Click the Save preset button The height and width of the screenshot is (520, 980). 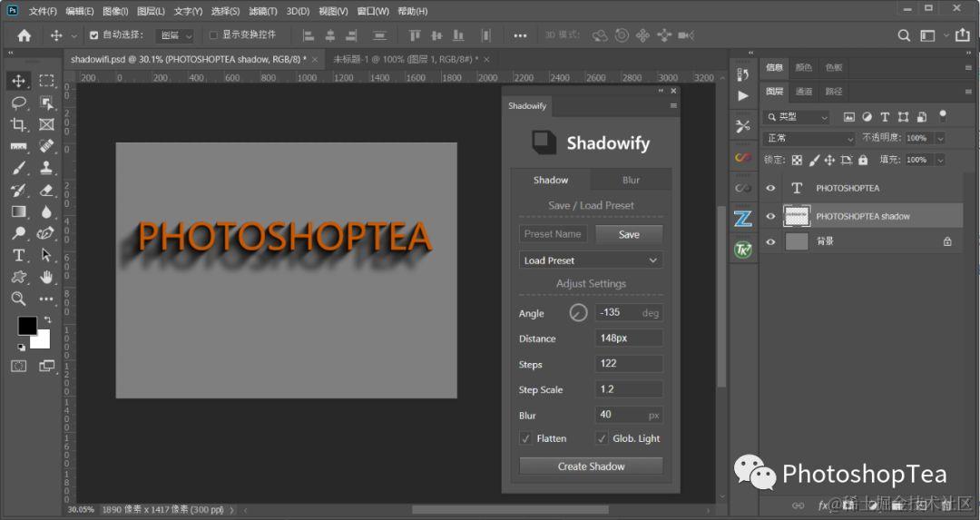(x=629, y=234)
